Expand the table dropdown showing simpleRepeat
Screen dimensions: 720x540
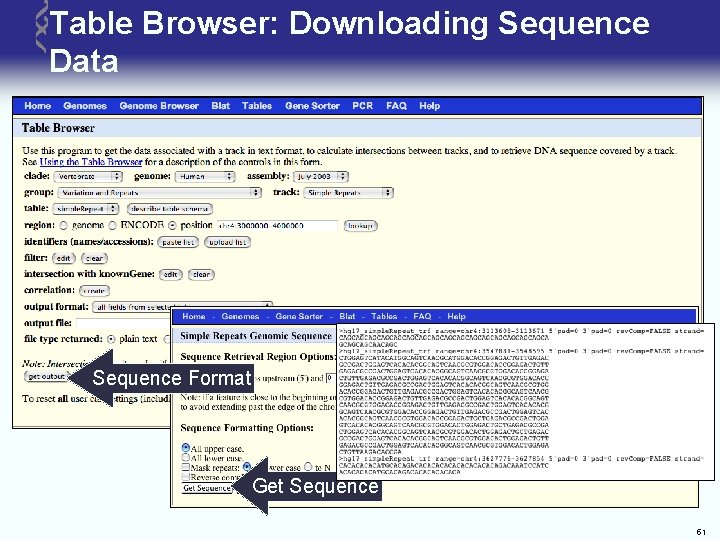pyautogui.click(x=86, y=209)
